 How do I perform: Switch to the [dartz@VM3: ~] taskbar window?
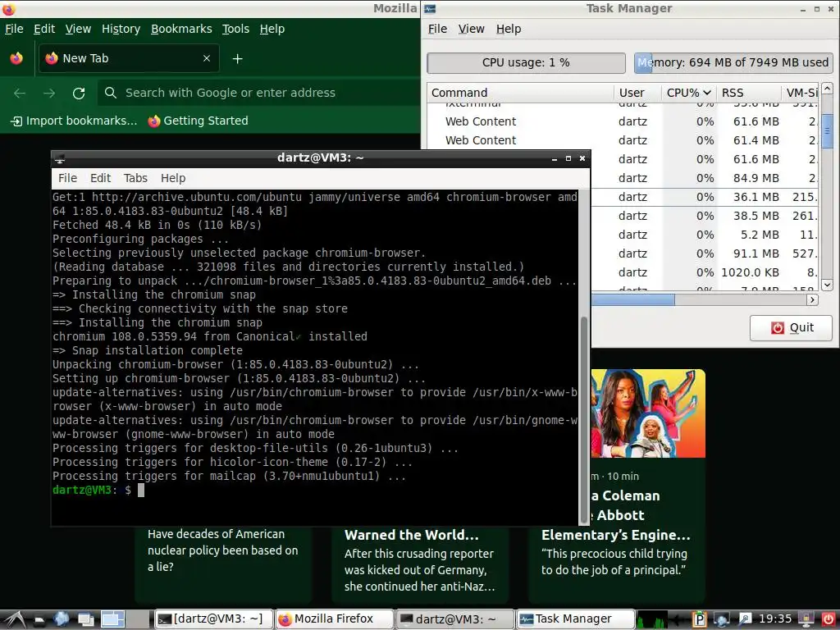(214, 619)
